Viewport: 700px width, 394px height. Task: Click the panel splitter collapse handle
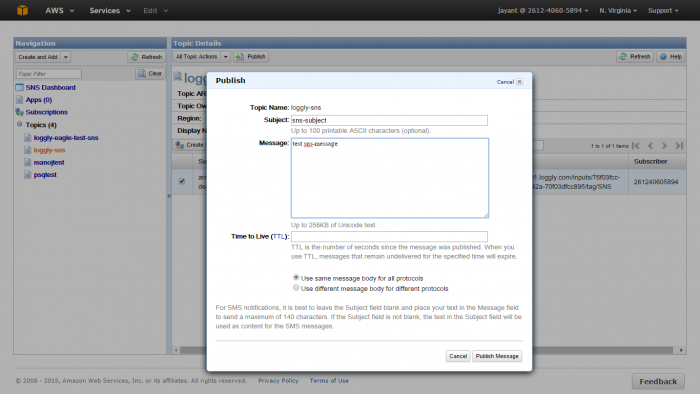[x=169, y=196]
